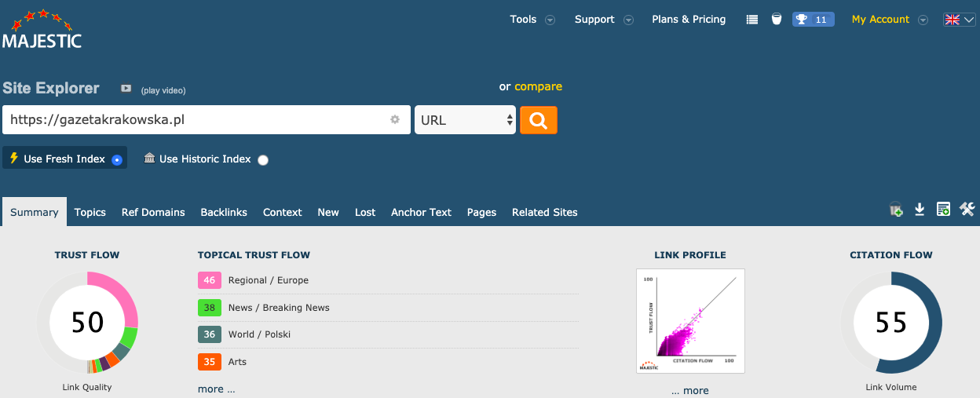Open My Account menu
Screen dimensions: 980x398
coord(880,20)
